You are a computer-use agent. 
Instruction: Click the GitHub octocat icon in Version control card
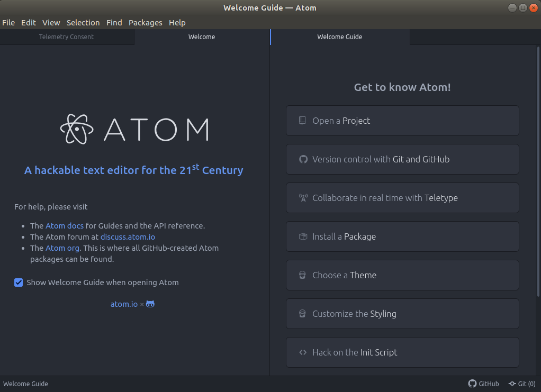[303, 159]
